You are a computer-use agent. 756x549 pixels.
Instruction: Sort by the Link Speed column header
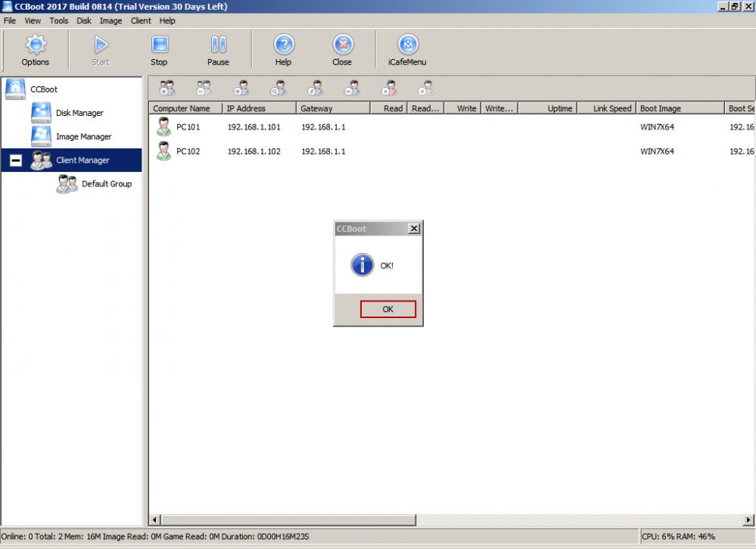click(x=606, y=108)
